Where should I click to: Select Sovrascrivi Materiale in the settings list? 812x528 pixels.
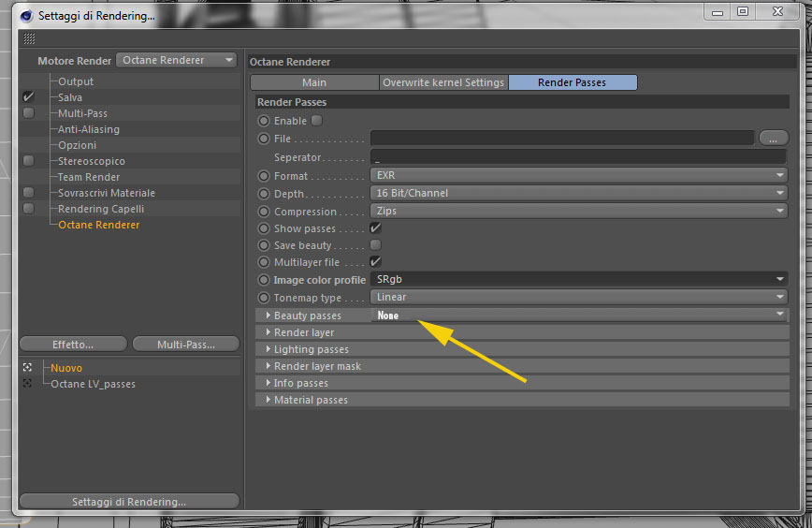tap(107, 193)
